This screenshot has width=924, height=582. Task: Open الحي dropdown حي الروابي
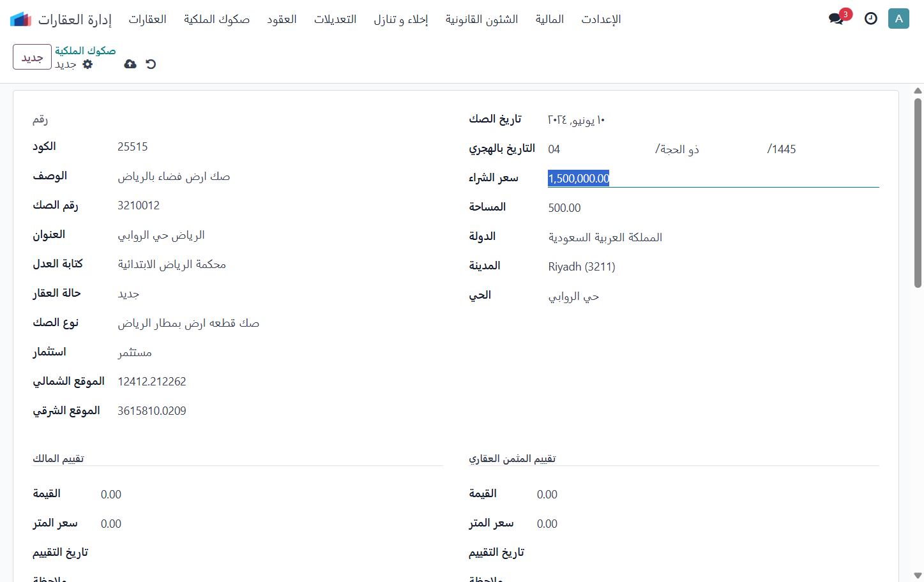[x=713, y=296]
